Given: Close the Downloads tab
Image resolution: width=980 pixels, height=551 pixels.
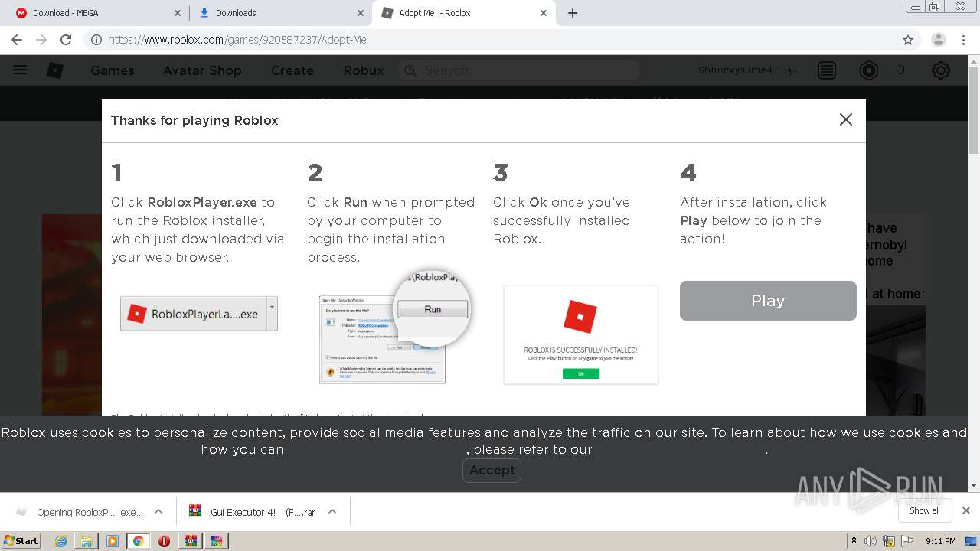Looking at the screenshot, I should (x=361, y=13).
